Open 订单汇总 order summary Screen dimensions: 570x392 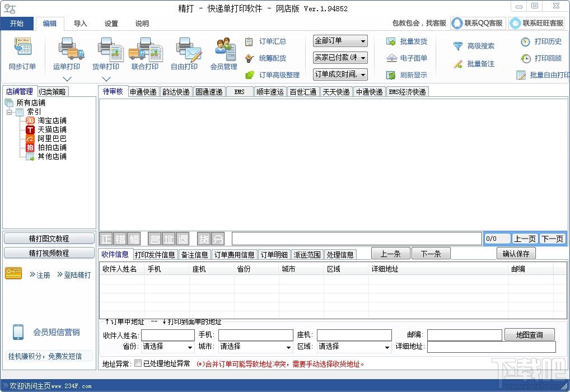tap(266, 41)
